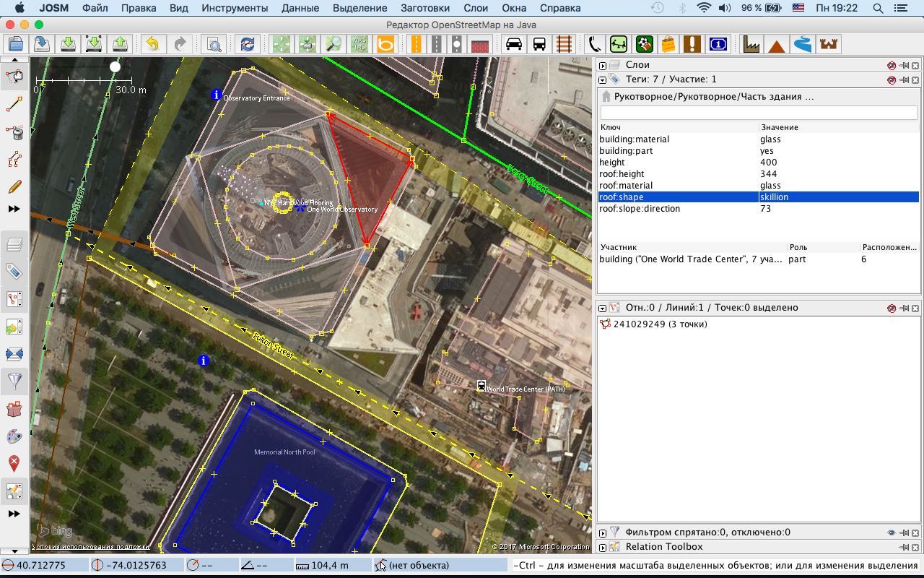This screenshot has width=924, height=578.
Task: Click the Upload data icon
Action: tap(120, 44)
